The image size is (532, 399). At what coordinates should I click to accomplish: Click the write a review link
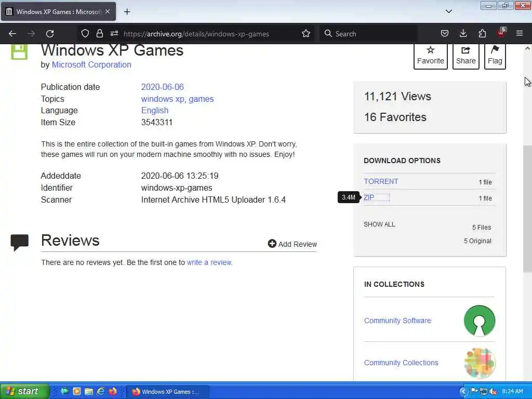[209, 262]
